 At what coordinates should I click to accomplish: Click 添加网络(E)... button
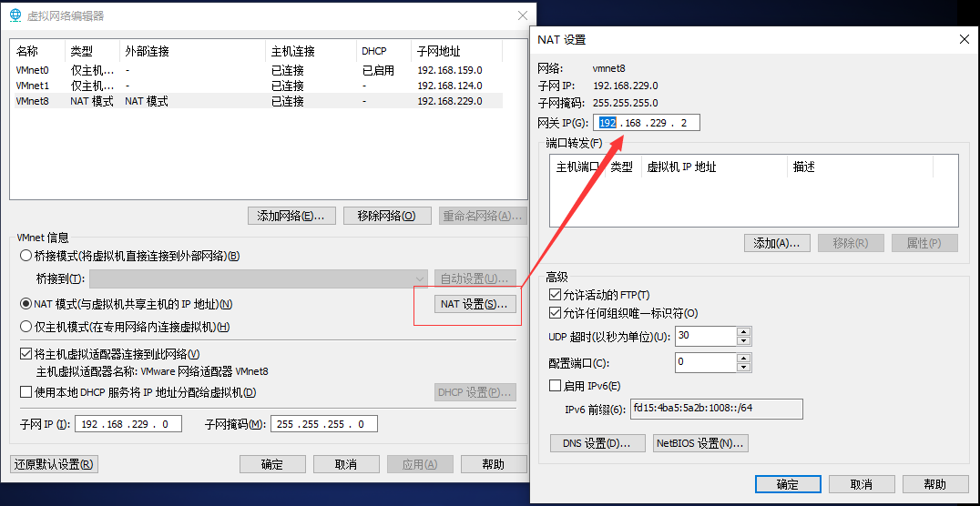point(291,217)
